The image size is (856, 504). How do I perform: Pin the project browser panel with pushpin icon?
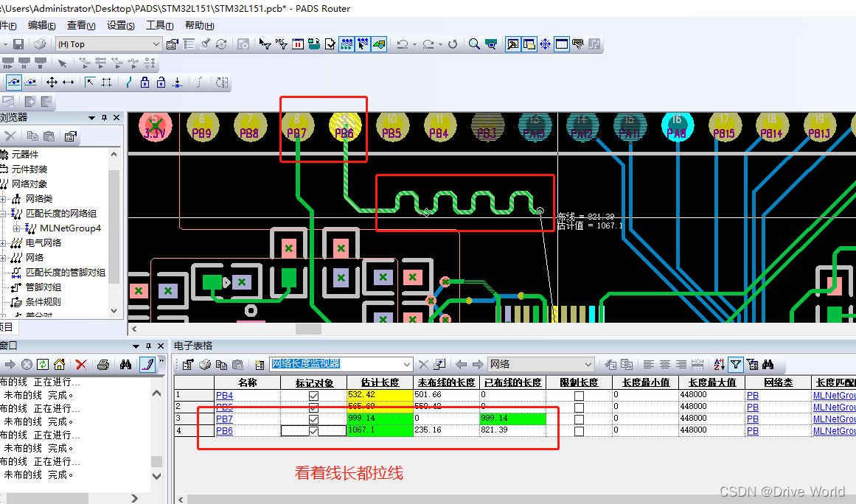(104, 118)
